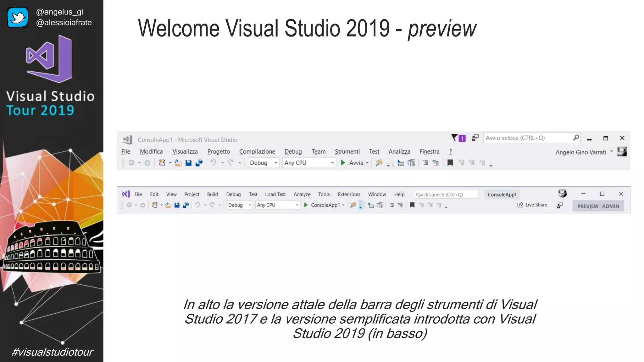644x362 pixels.
Task: Expand the toolbar overflow arrow at the end of the VS 2017 toolbar
Action: pos(491,165)
